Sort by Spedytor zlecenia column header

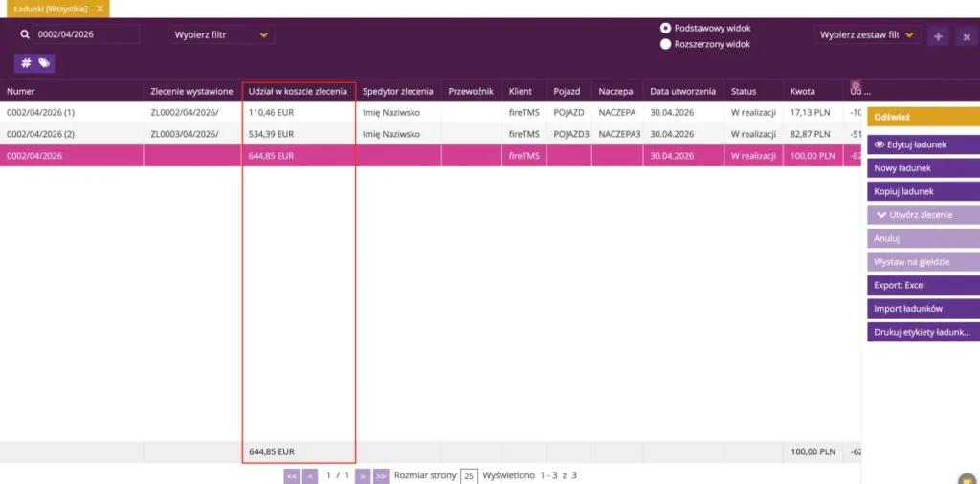tap(397, 91)
